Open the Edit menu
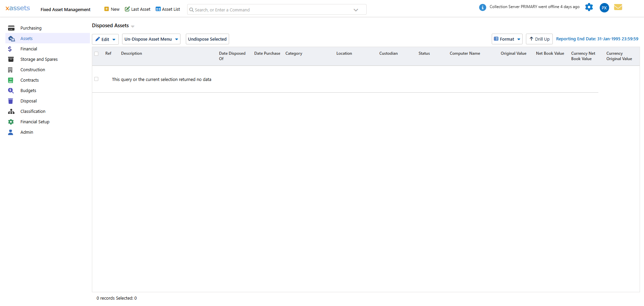 coord(105,39)
